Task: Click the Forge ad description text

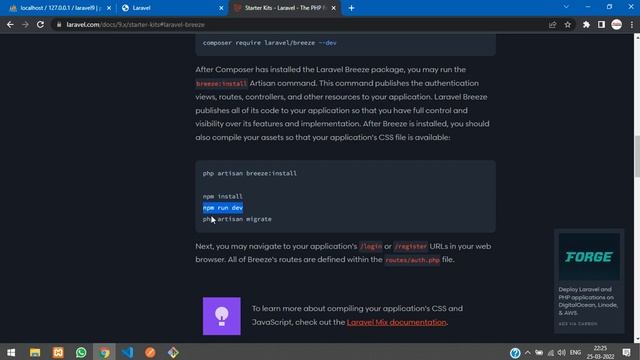Action: (588, 301)
